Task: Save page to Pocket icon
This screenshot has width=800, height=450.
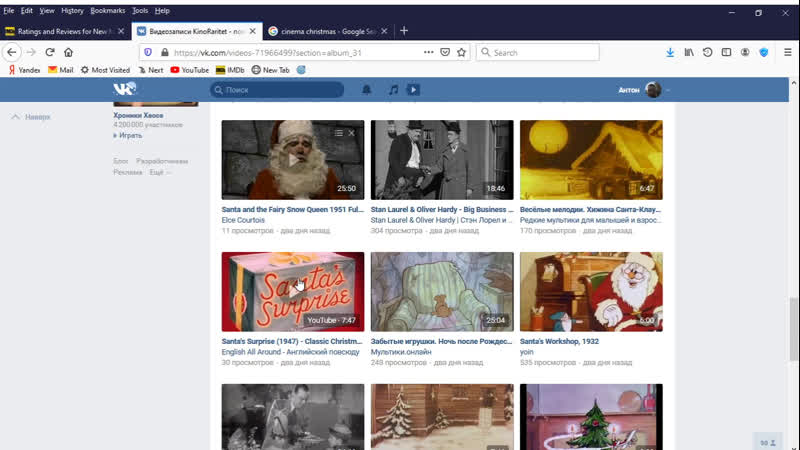Action: (445, 52)
